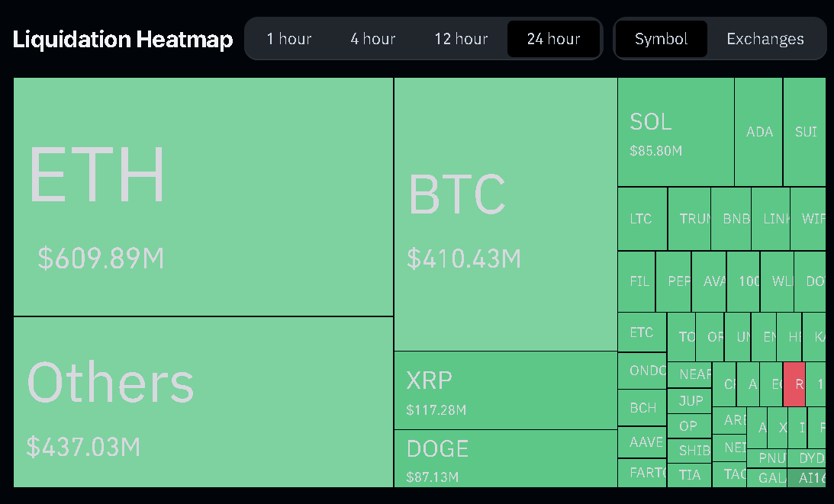This screenshot has height=504, width=834.
Task: Open the BTC $410.43M tile
Action: [505, 214]
